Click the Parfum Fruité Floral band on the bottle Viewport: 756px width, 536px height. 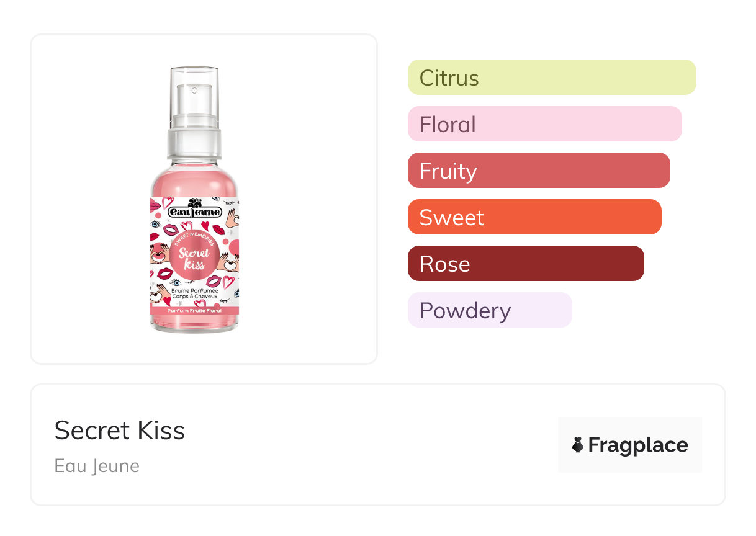point(194,310)
